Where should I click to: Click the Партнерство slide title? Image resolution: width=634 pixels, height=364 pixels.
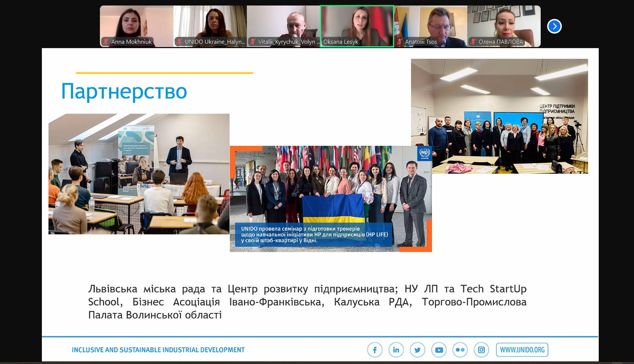[124, 91]
